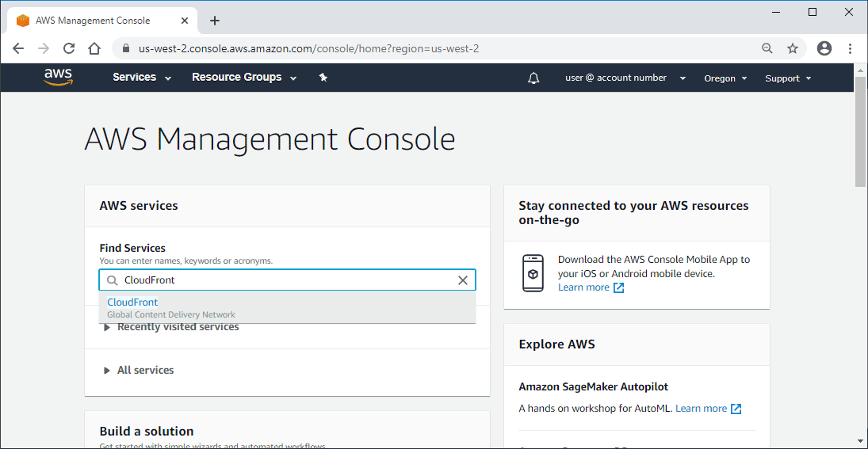Expand Recently visited services
868x449 pixels.
171,327
